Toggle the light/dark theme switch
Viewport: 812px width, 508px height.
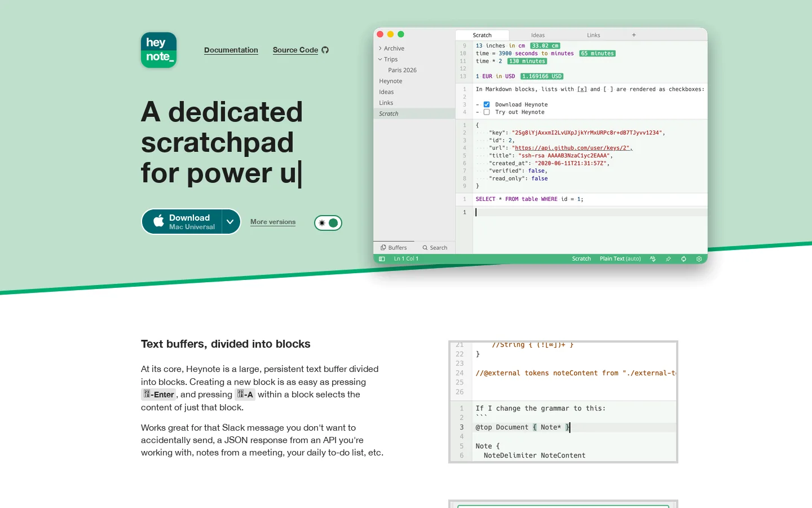[328, 223]
